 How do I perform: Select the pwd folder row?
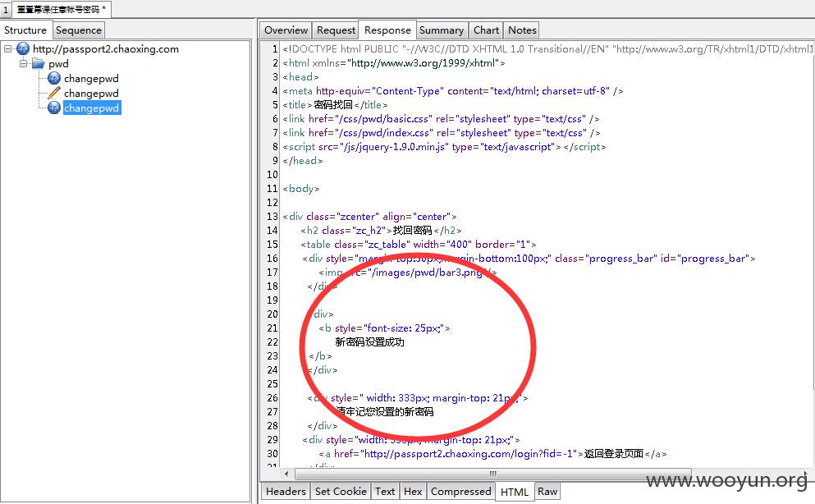point(58,63)
